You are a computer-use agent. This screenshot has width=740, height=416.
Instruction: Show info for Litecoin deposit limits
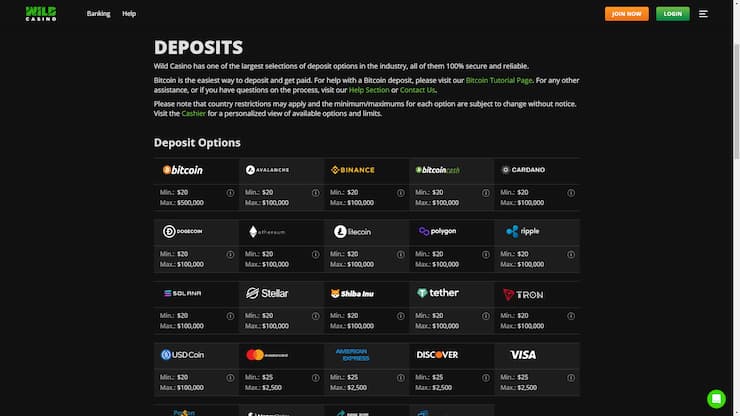(x=401, y=255)
